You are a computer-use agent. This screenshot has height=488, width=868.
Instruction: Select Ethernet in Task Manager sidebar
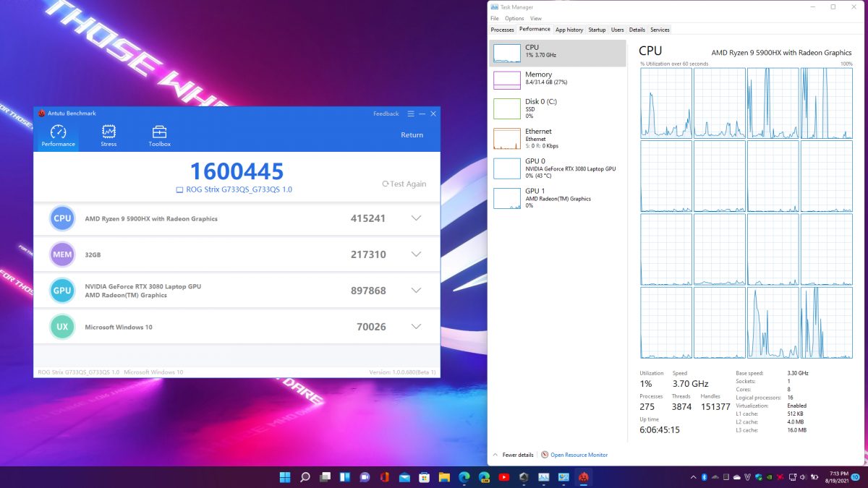[x=558, y=138]
